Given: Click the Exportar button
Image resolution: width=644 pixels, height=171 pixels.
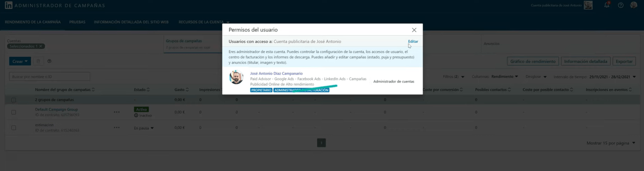Looking at the screenshot, I should coord(624,61).
